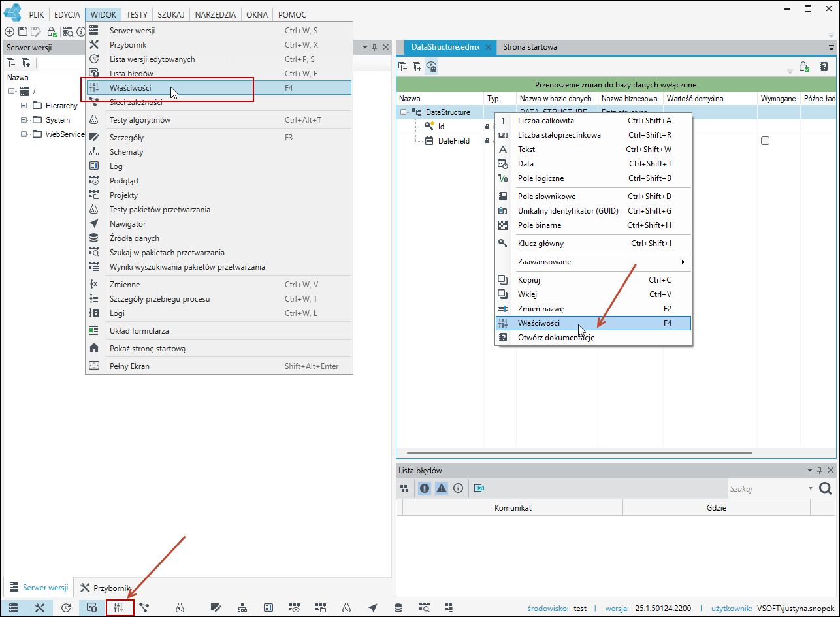Switch to the Przybornik tab at bottom
840x617 pixels.
pyautogui.click(x=105, y=588)
